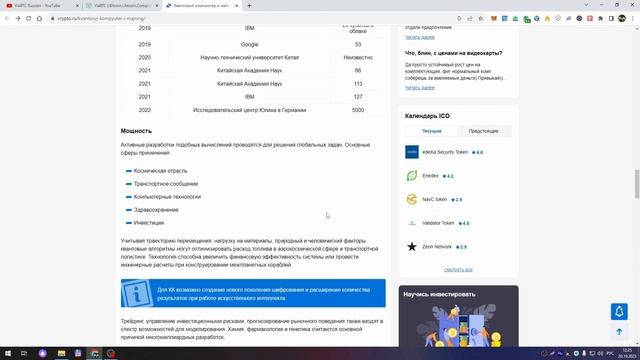The height and width of the screenshot is (360, 640).
Task: Click the Google icon in address bar
Action: [459, 18]
